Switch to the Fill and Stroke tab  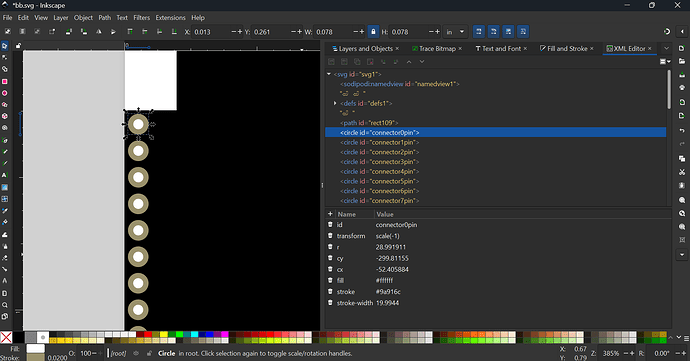(567, 48)
